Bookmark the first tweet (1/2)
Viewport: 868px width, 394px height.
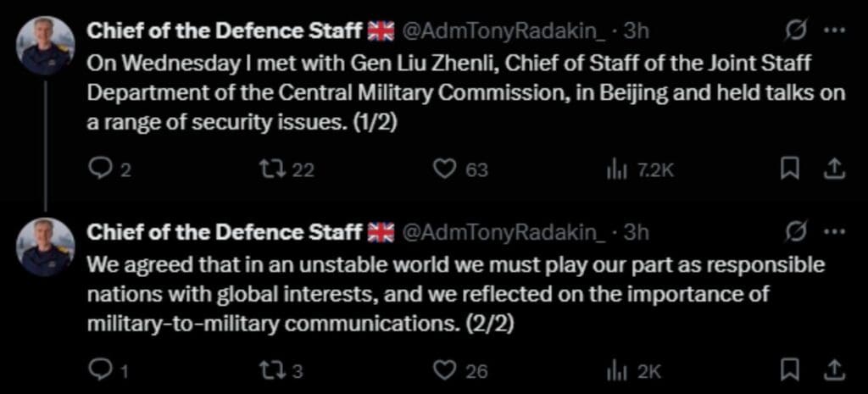788,169
